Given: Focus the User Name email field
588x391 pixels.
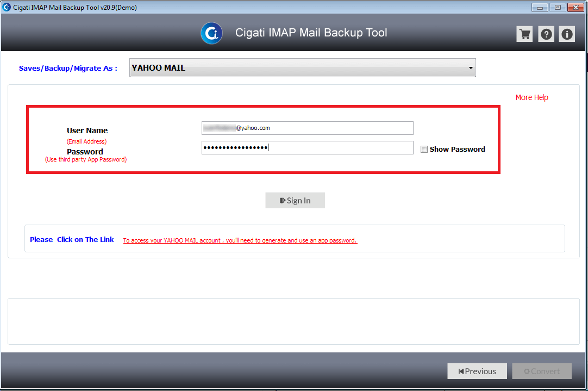Looking at the screenshot, I should 308,128.
